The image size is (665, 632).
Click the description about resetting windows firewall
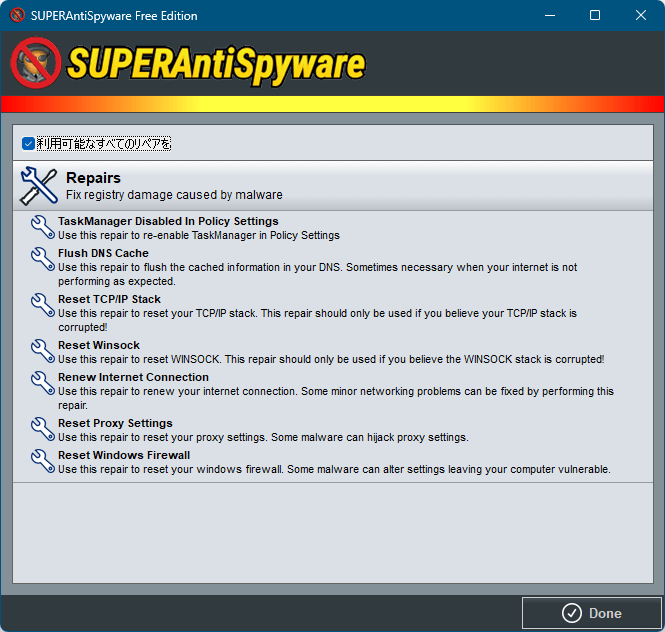click(334, 470)
